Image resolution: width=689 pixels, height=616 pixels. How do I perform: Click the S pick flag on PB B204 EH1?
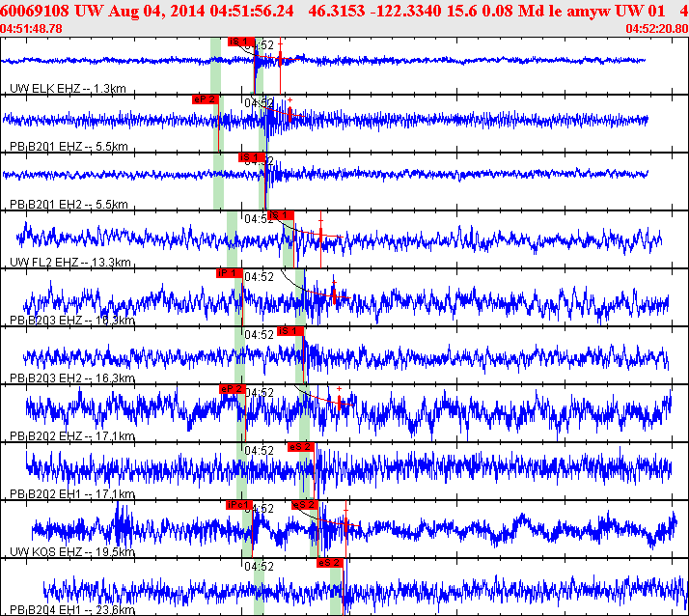(330, 562)
